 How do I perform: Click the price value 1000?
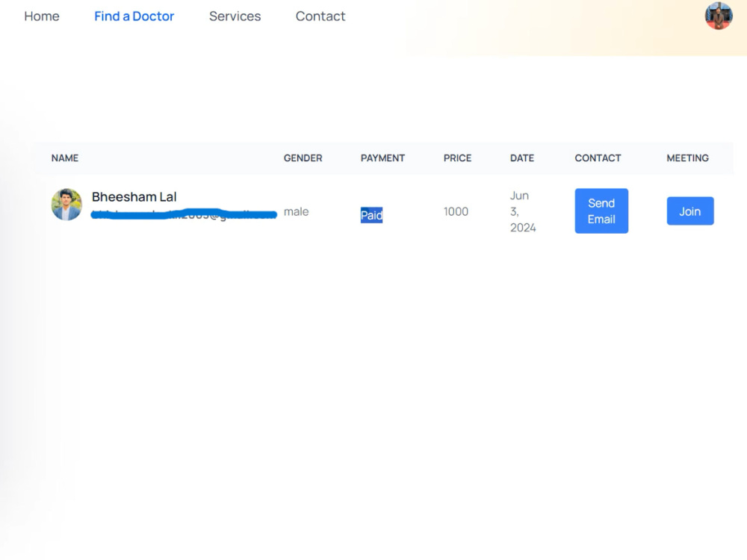tap(456, 211)
